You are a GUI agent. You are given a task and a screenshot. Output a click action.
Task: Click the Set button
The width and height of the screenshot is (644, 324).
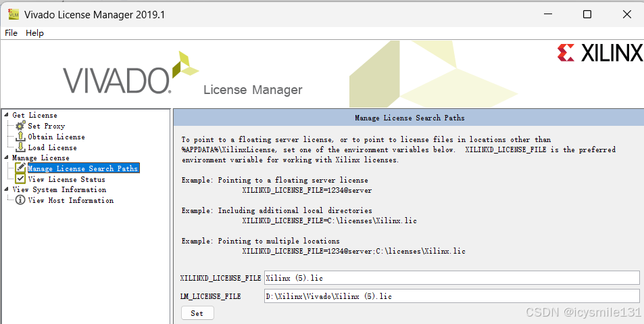tap(197, 313)
